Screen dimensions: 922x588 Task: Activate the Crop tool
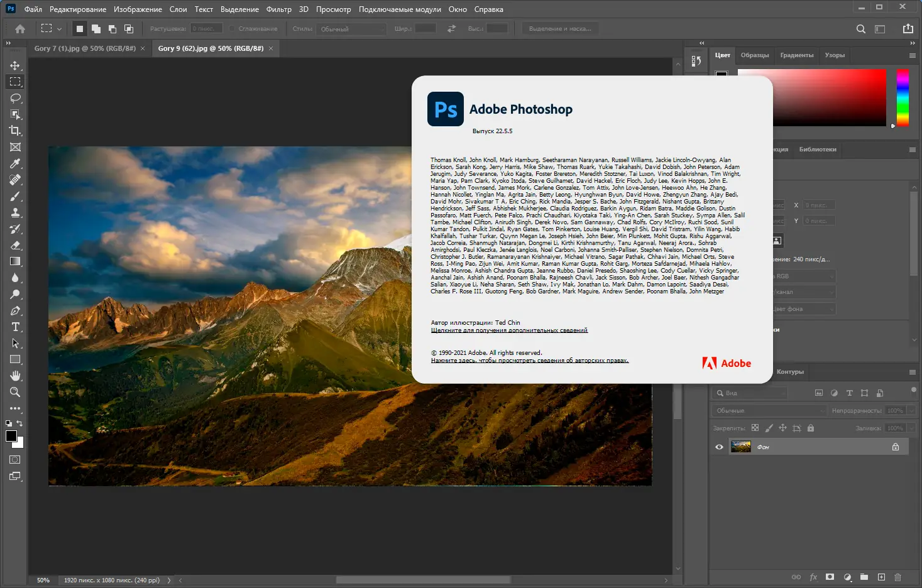pyautogui.click(x=15, y=131)
